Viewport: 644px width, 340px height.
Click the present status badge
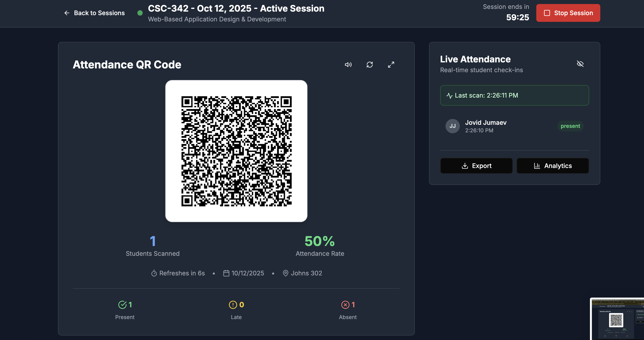[x=570, y=126]
